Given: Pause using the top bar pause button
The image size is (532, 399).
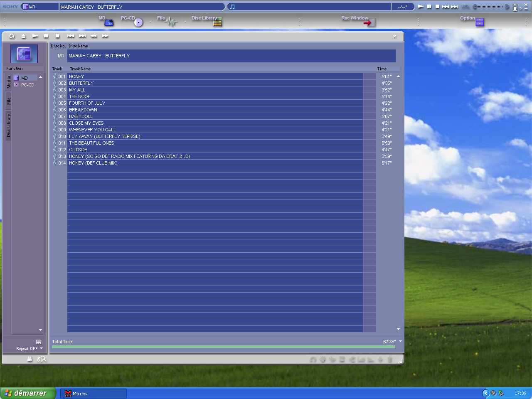Looking at the screenshot, I should [429, 7].
